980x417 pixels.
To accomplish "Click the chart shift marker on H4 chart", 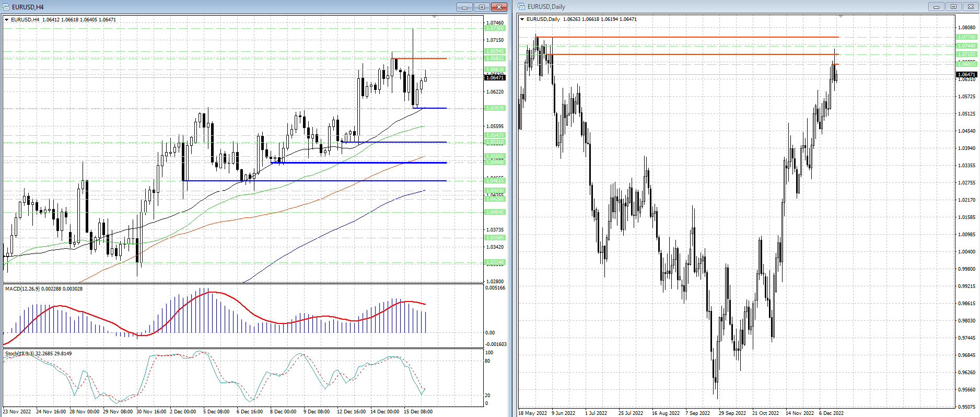I will pyautogui.click(x=434, y=17).
